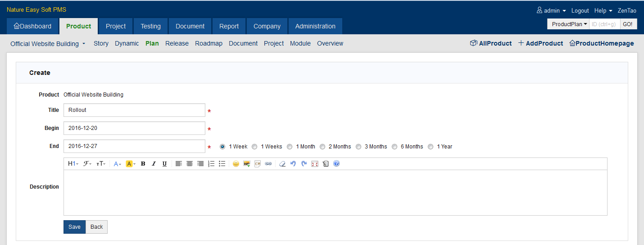Open the AddProduct link
The width and height of the screenshot is (644, 245).
(x=540, y=43)
